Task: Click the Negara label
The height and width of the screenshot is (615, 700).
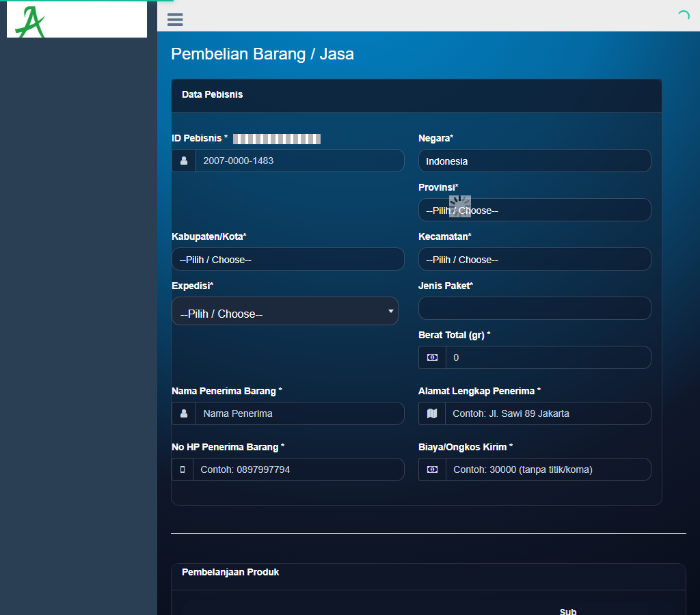Action: (435, 138)
